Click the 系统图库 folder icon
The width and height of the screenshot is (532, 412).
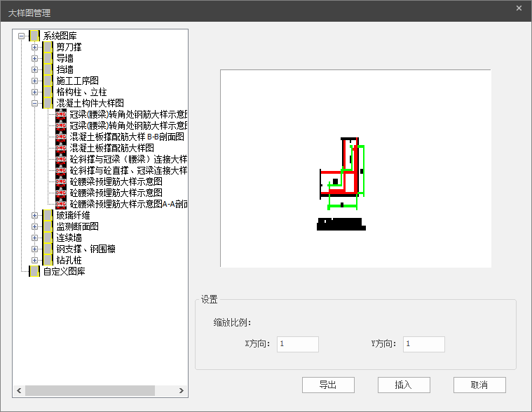tap(34, 36)
